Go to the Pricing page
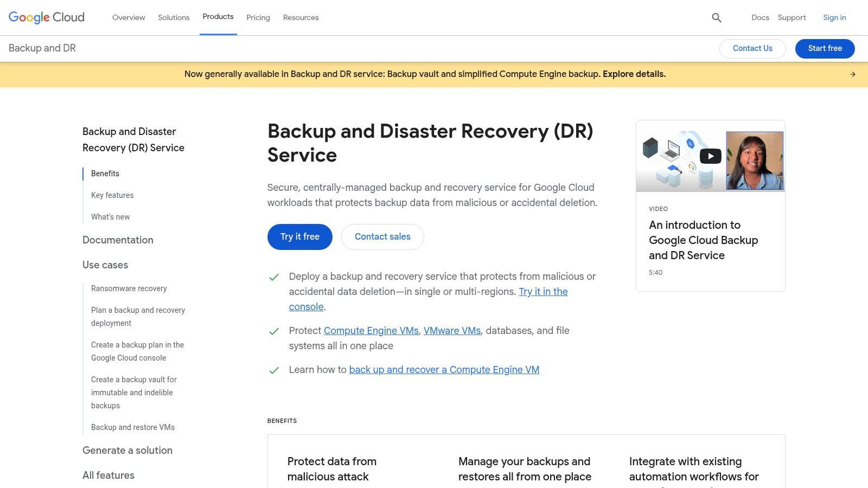The image size is (868, 488). click(x=258, y=17)
